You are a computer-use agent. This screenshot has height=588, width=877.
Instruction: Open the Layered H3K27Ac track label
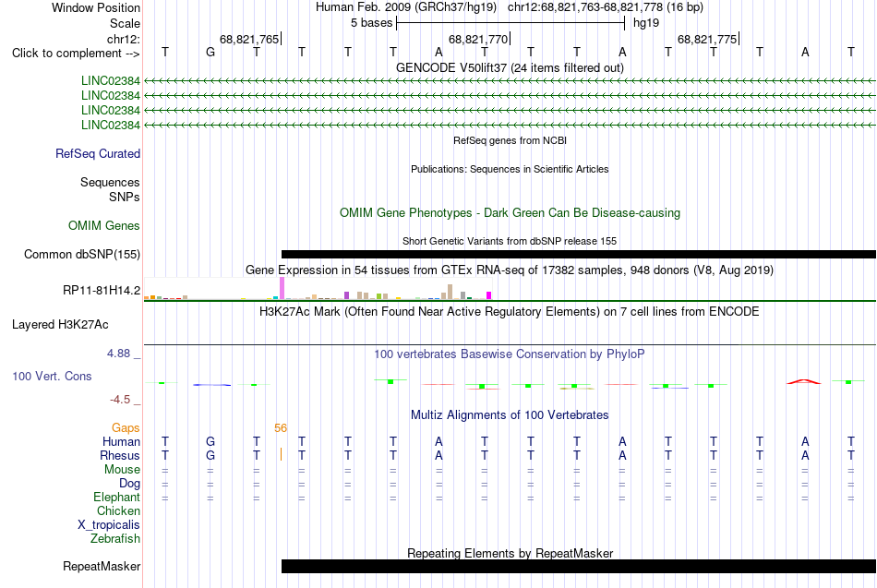tap(60, 325)
